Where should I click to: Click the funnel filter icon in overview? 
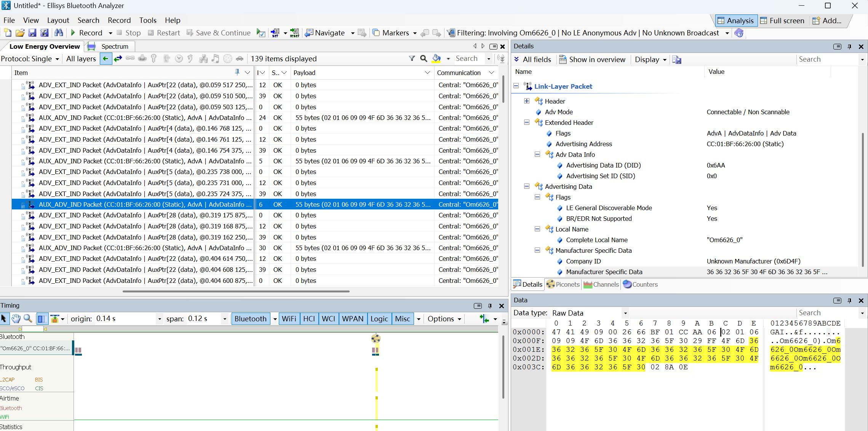coord(412,59)
